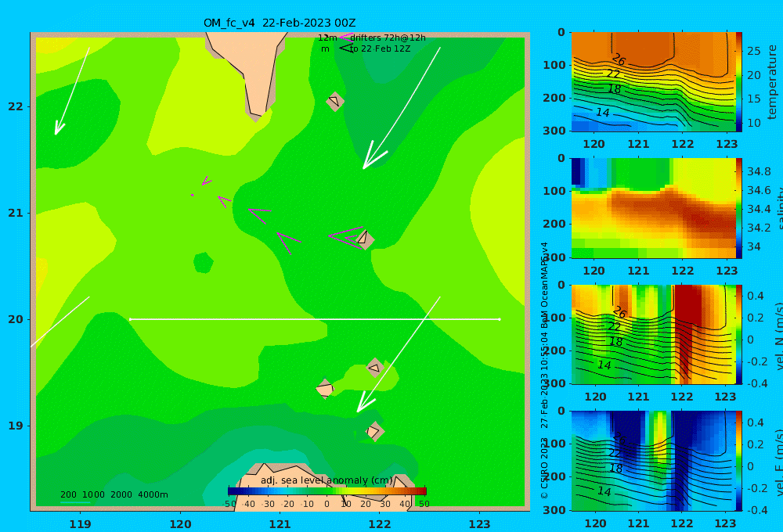The width and height of the screenshot is (783, 532).
Task: Click the depth legend 200 1000 2000 4000m
Action: click(114, 494)
